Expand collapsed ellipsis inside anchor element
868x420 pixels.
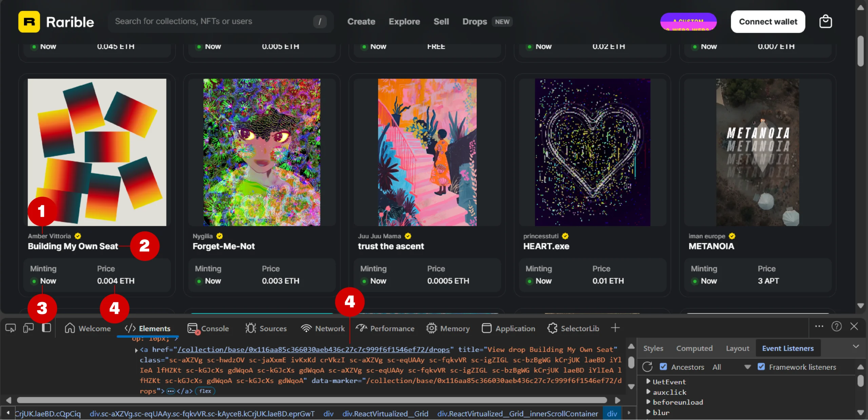(x=171, y=391)
